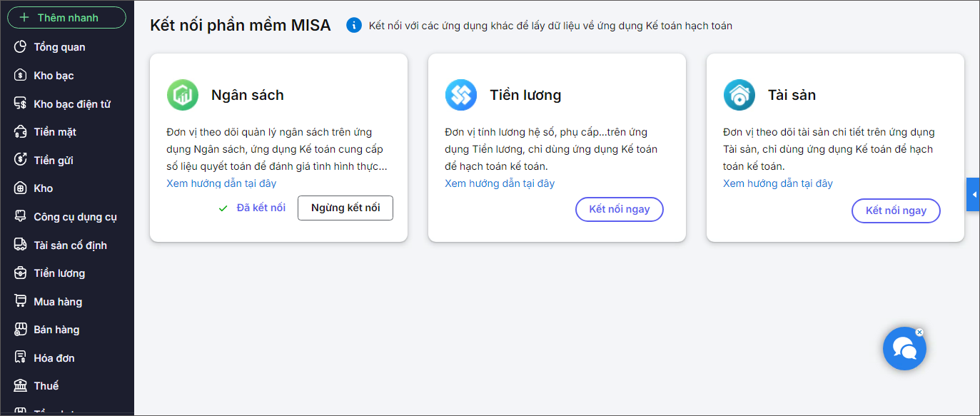This screenshot has width=980, height=416.
Task: Close the chat bubble with small x
Action: click(x=919, y=332)
